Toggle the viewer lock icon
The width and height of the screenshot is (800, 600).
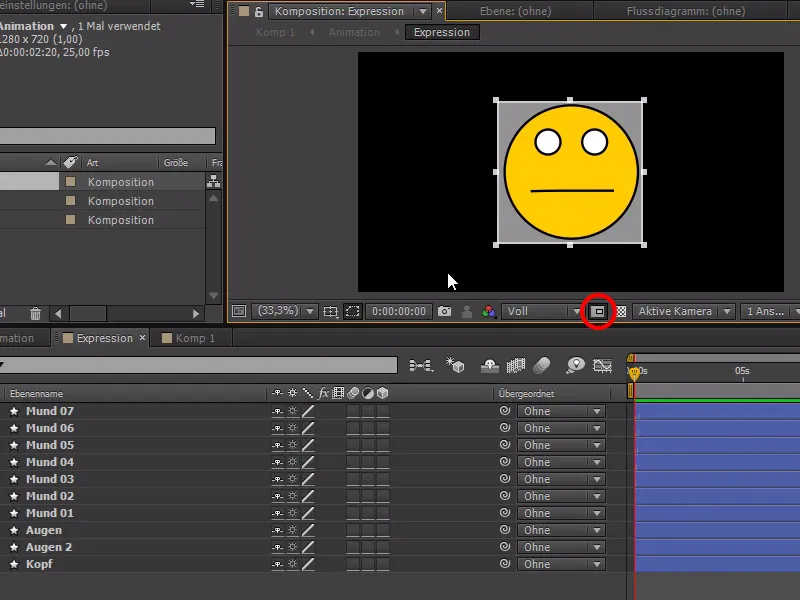[x=259, y=11]
